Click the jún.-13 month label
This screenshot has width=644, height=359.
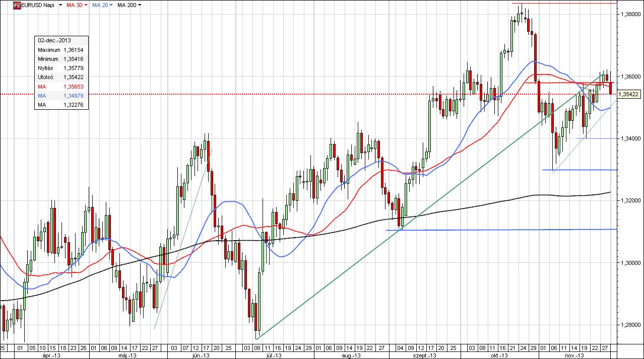200,355
